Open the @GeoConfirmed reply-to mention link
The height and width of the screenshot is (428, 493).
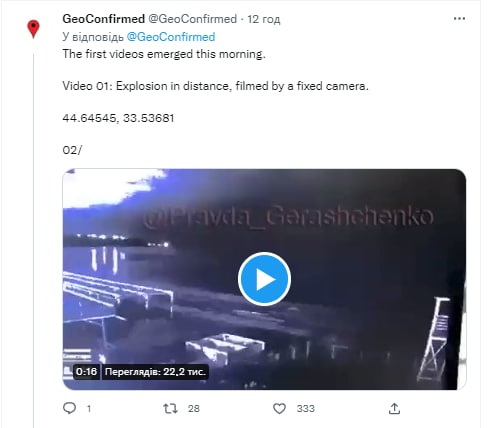click(x=171, y=37)
